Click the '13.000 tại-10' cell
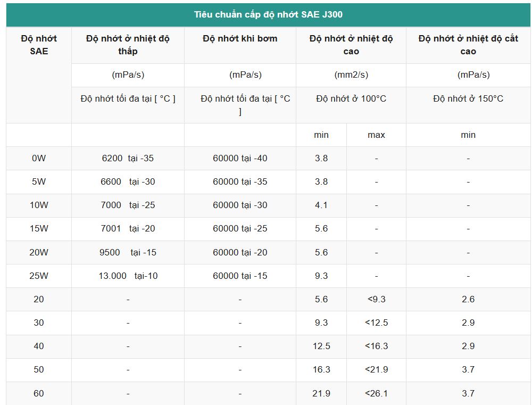Viewport: 532px width, 405px height. coord(128,276)
